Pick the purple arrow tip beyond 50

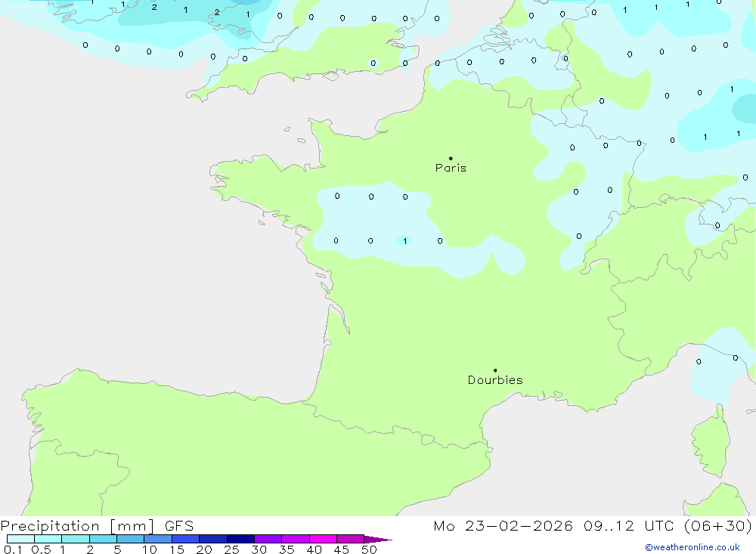[x=378, y=540]
